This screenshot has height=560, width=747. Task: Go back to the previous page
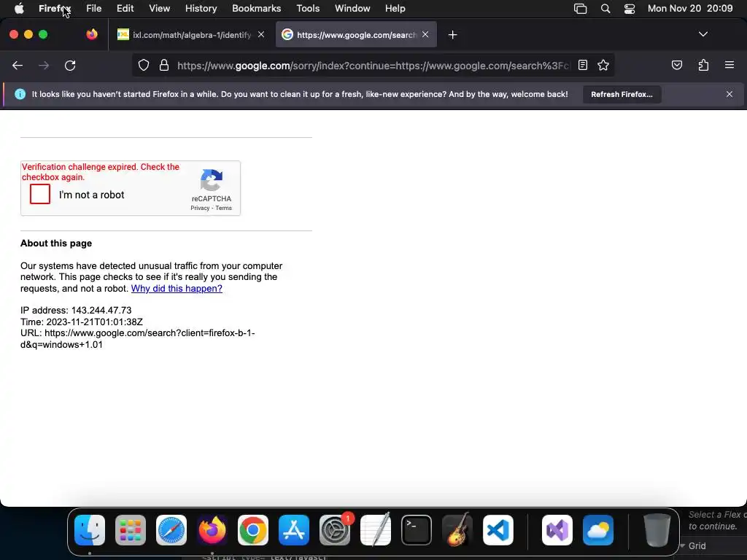pyautogui.click(x=18, y=65)
